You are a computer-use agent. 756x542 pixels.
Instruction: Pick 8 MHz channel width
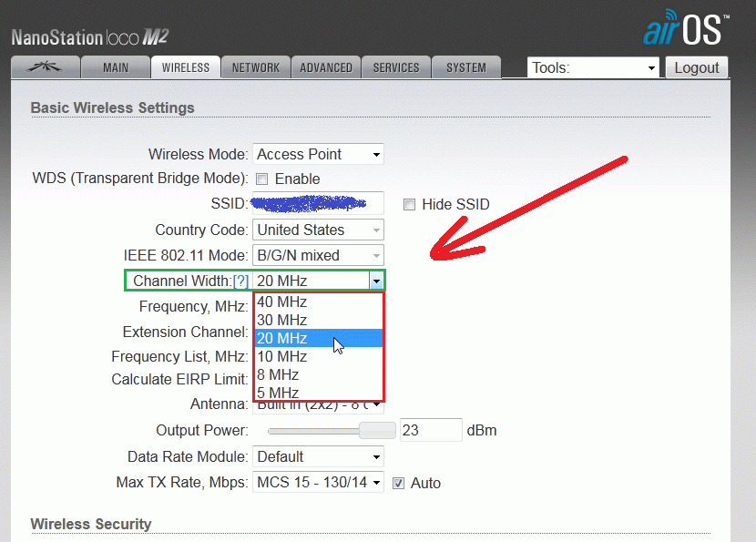[319, 374]
